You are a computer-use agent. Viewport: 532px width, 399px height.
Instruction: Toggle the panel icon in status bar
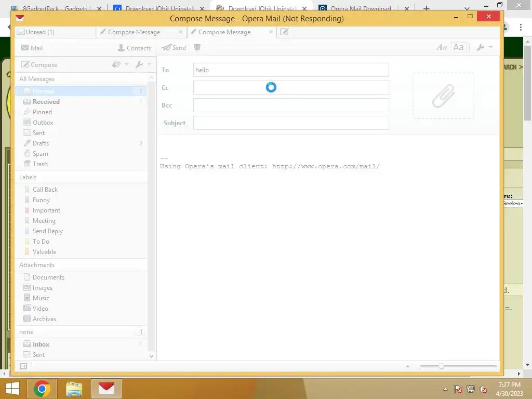tap(23, 366)
